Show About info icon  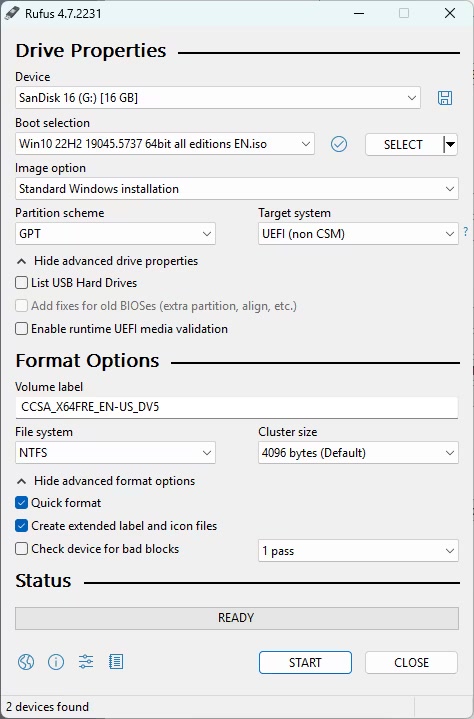tap(56, 662)
